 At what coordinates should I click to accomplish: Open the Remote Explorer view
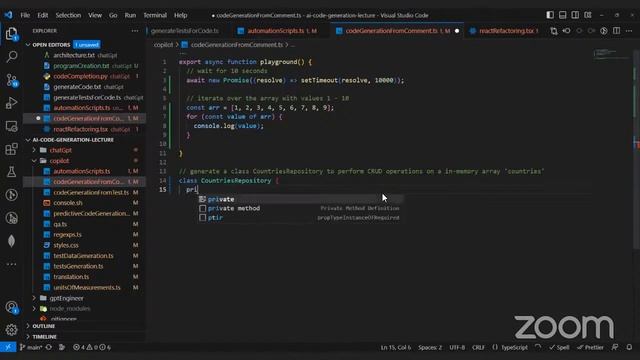(x=11, y=126)
